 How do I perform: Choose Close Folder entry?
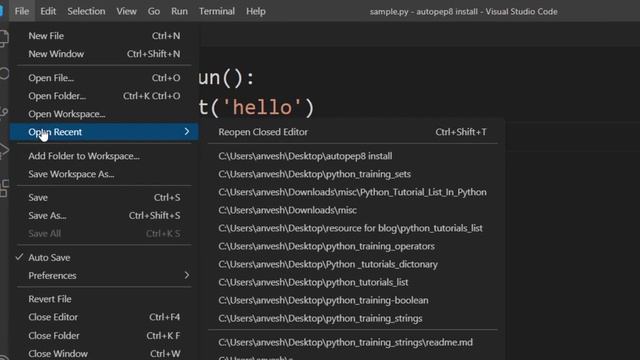pyautogui.click(x=104, y=336)
